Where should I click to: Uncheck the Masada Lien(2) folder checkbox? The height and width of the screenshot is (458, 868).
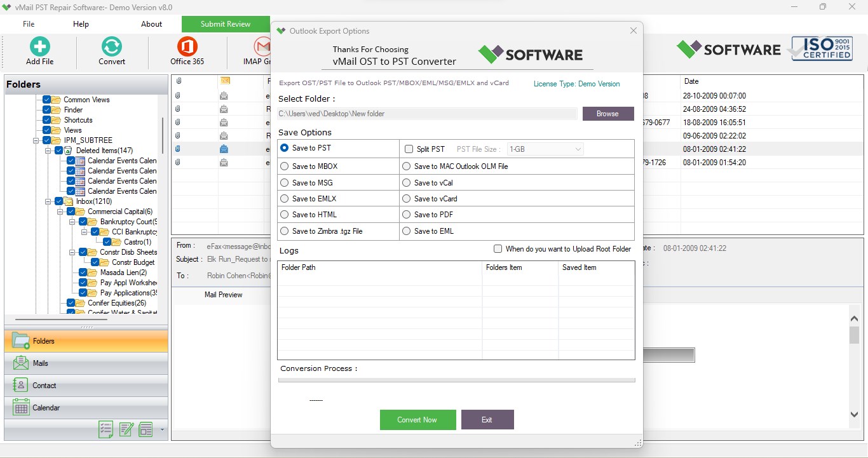tap(83, 273)
